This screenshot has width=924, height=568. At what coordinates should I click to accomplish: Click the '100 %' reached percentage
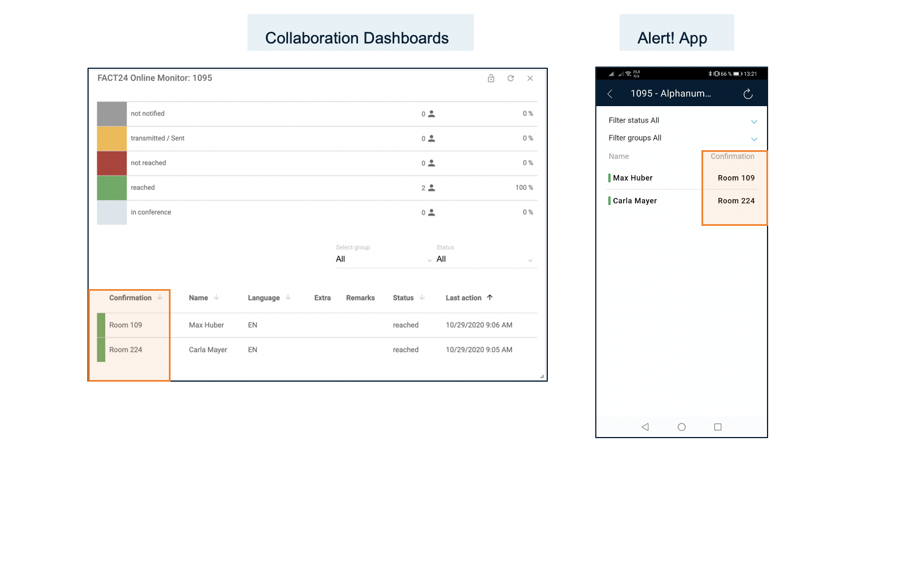point(524,187)
